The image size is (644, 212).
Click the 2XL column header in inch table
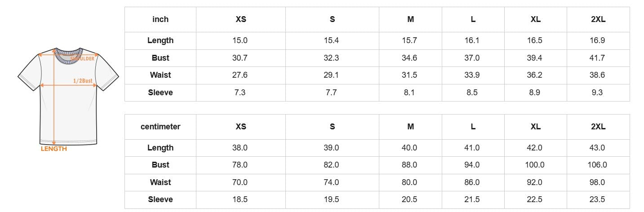tap(598, 19)
